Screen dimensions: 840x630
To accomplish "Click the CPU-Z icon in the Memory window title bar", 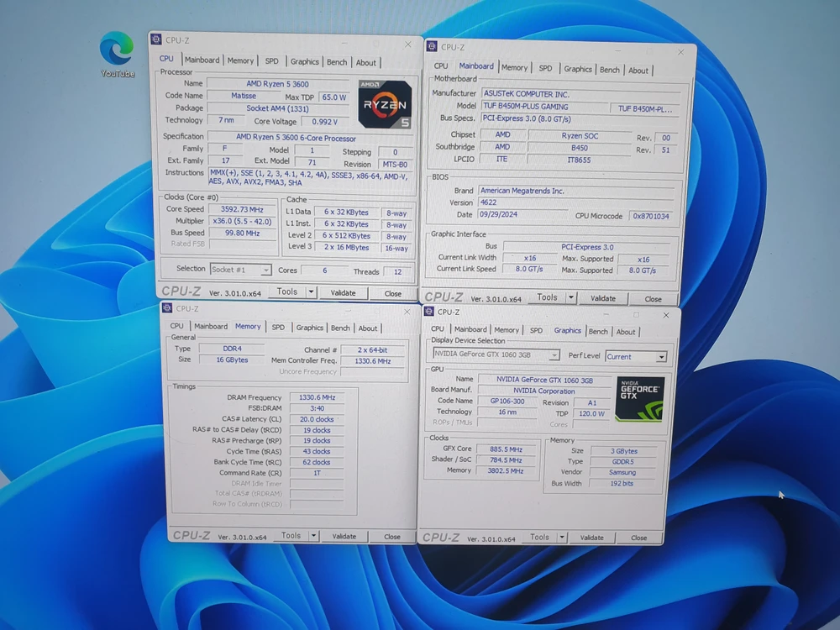I will click(166, 308).
